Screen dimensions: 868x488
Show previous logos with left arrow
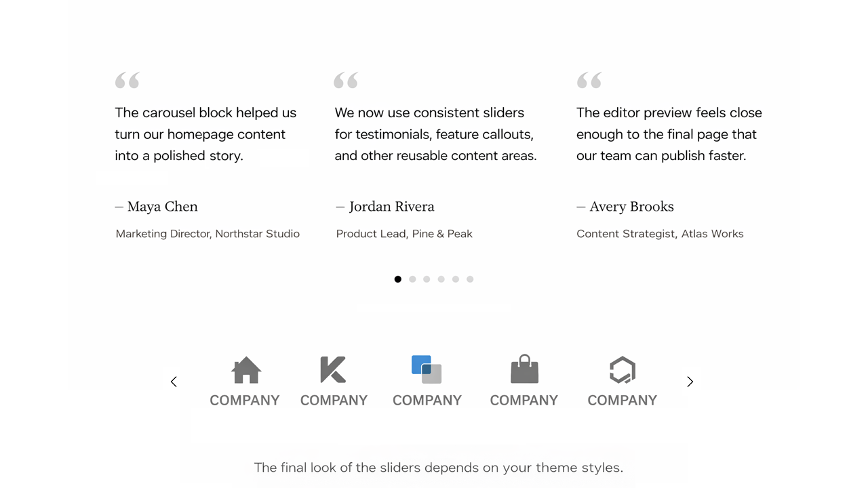[x=174, y=382]
